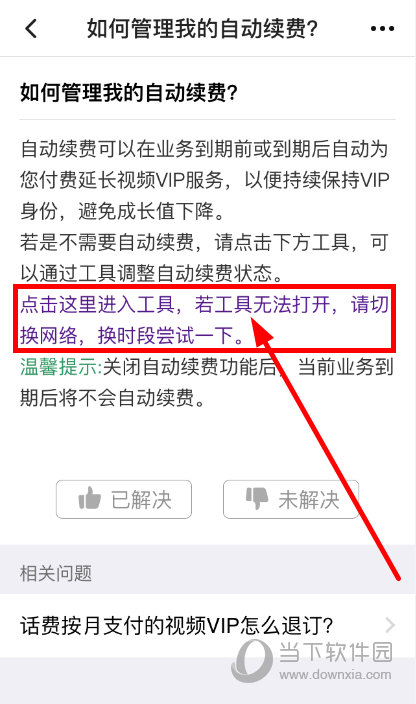Open the purple 点击这里进入工具 link
The width and height of the screenshot is (416, 704).
coord(97,305)
